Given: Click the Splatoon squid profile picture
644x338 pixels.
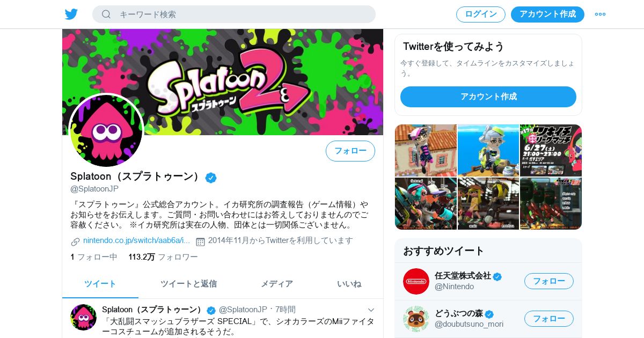Looking at the screenshot, I should tap(106, 130).
